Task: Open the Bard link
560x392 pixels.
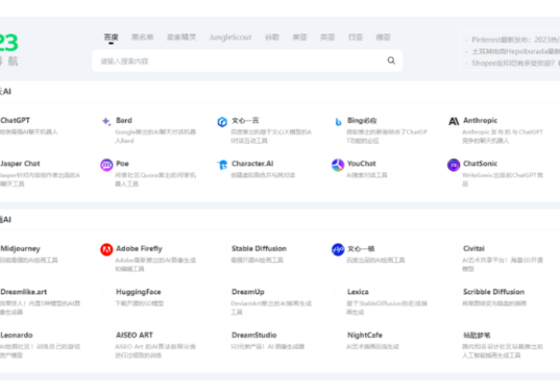Action: click(124, 120)
